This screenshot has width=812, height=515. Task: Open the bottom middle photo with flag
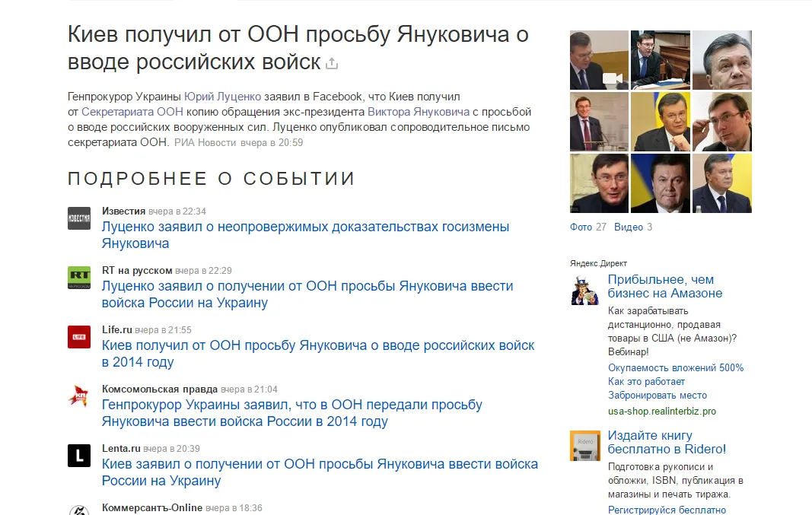pos(661,183)
